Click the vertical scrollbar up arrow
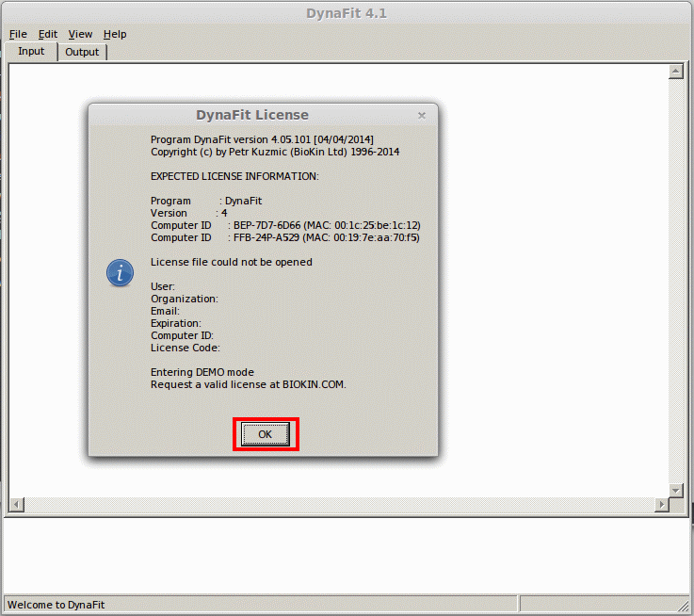The height and width of the screenshot is (616, 694). point(675,71)
